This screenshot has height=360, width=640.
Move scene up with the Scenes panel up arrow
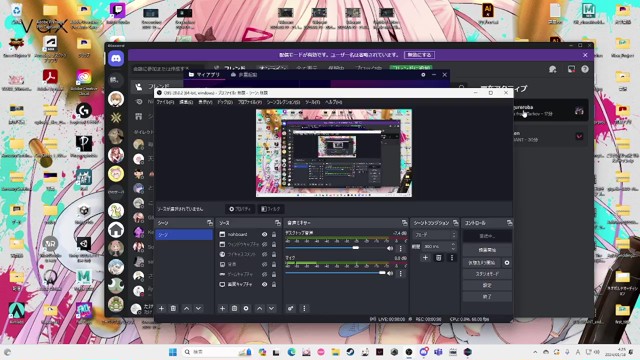point(187,309)
